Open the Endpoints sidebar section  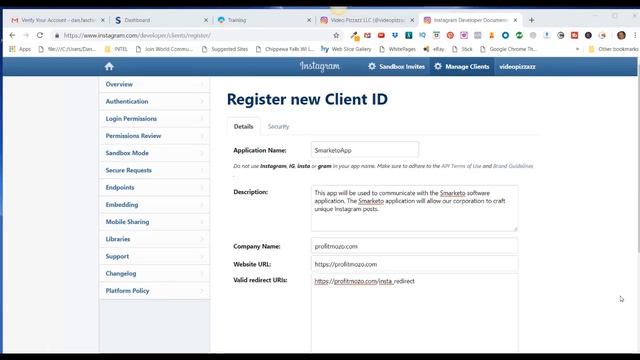tap(155, 187)
